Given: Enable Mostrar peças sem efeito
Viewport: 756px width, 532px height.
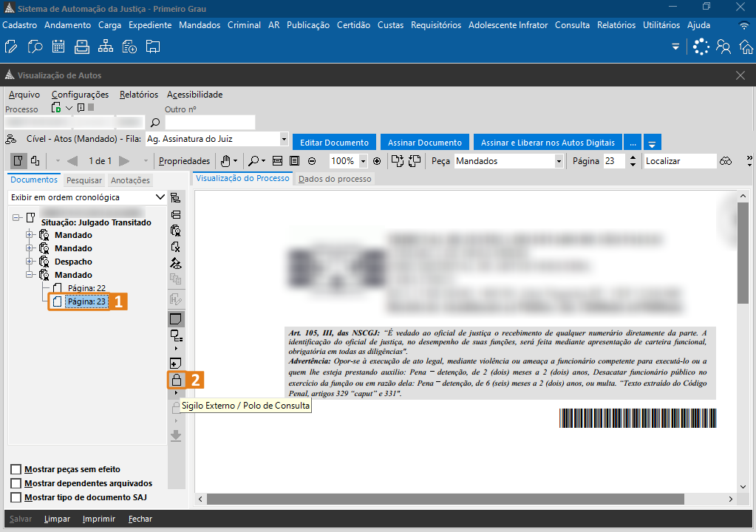Looking at the screenshot, I should click(16, 469).
